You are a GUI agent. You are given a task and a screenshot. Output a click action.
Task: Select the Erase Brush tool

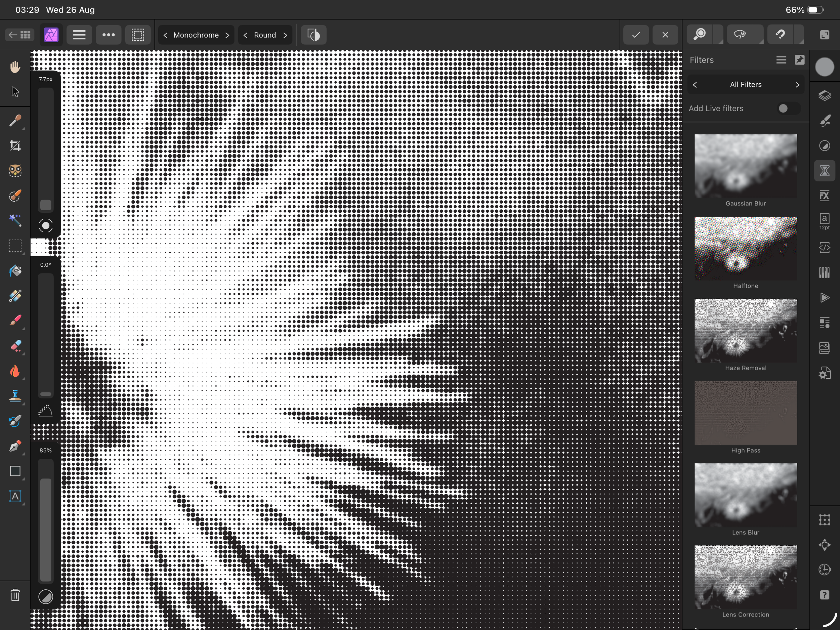[15, 346]
